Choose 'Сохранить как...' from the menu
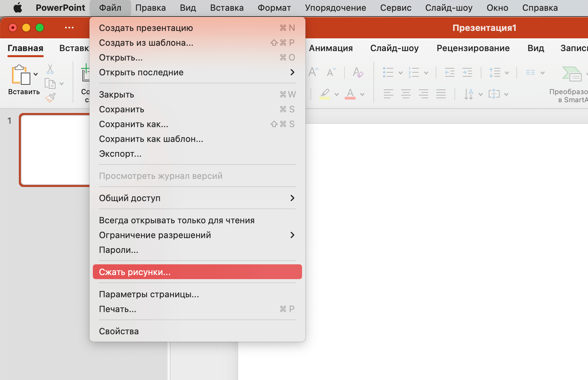 [x=134, y=124]
